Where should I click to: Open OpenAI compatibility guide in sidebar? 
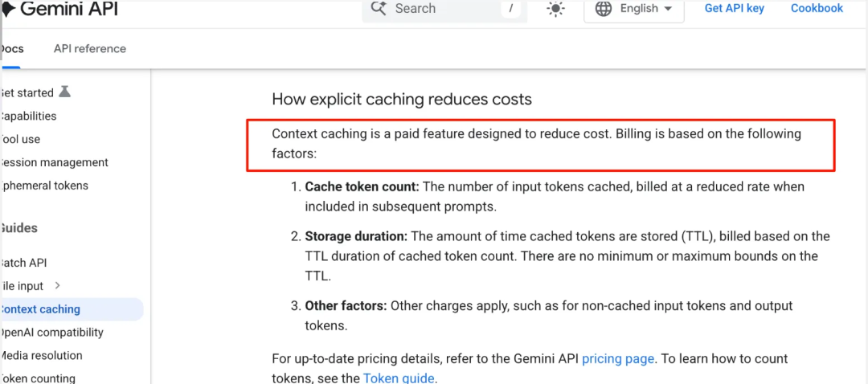(51, 333)
